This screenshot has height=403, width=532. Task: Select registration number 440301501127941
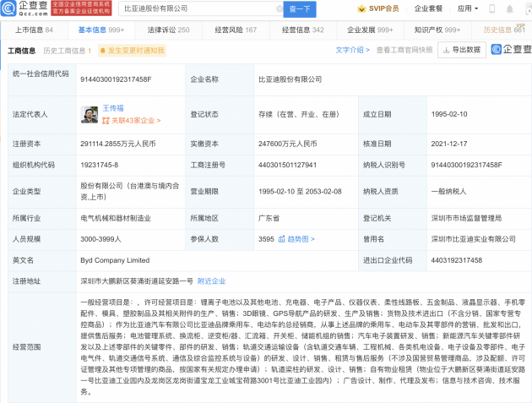[287, 165]
